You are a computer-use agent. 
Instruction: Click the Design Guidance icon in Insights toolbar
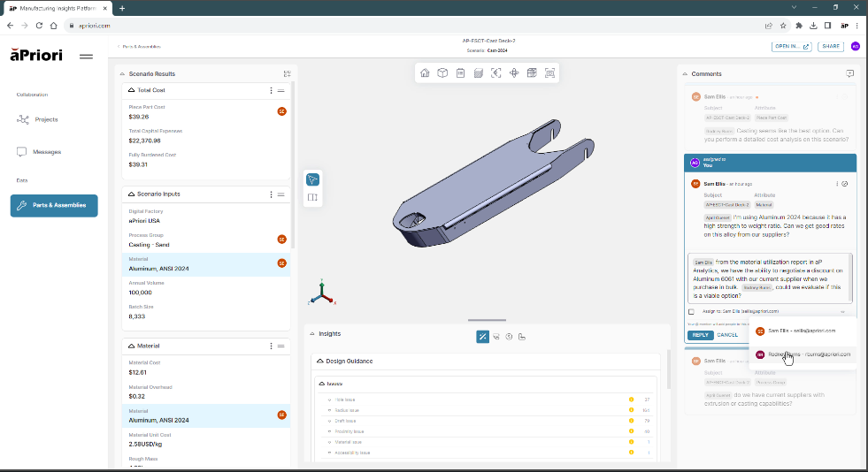(x=482, y=337)
